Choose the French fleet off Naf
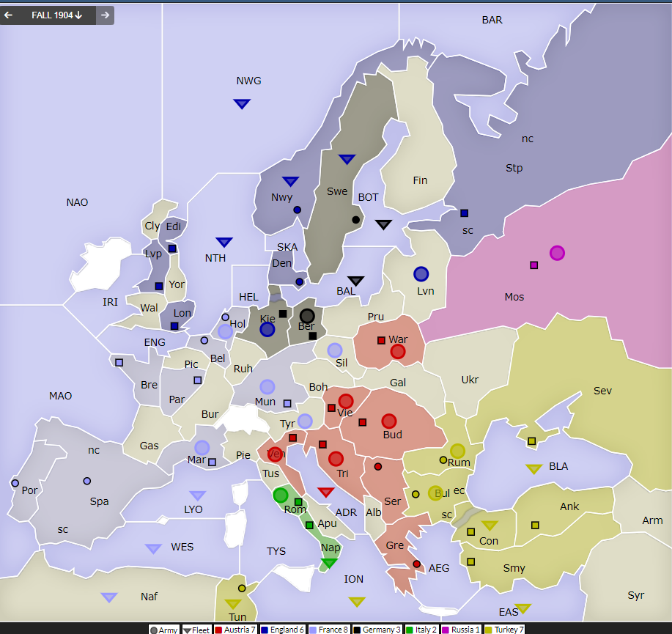 [109, 597]
